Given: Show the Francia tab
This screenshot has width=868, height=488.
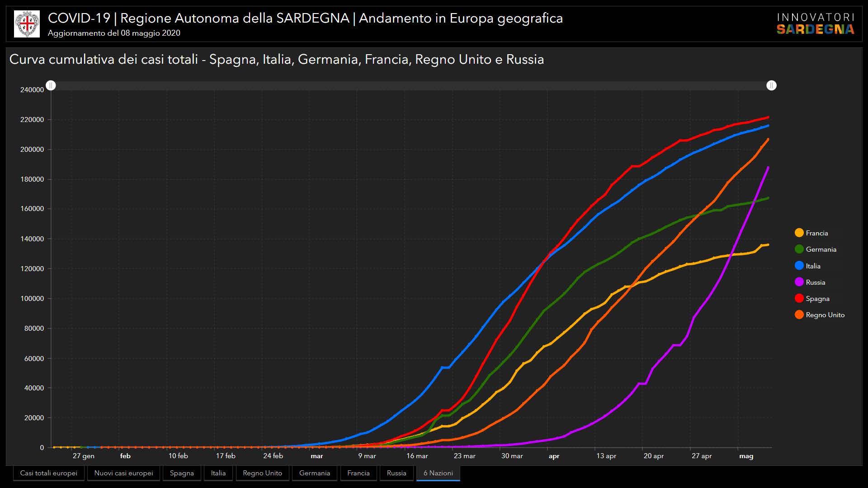Looking at the screenshot, I should pyautogui.click(x=358, y=473).
